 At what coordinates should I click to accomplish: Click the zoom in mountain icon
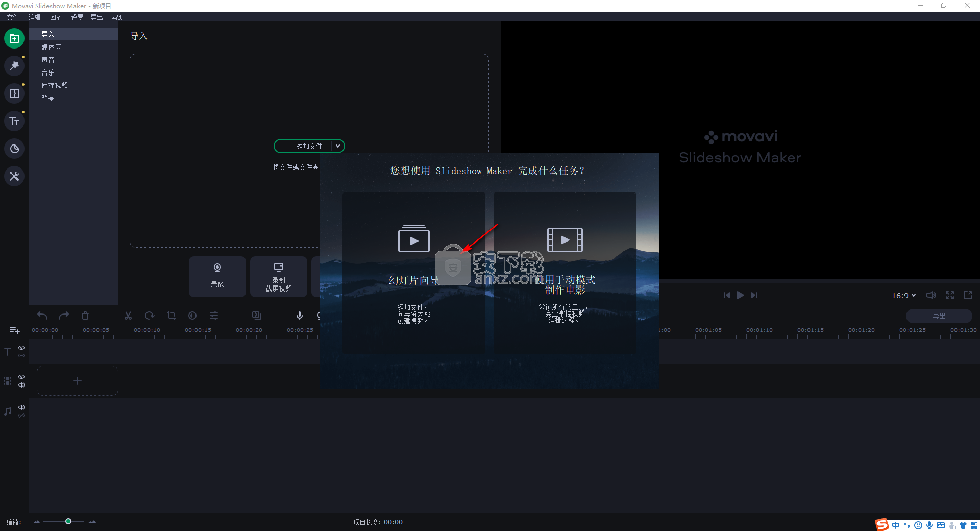(92, 522)
